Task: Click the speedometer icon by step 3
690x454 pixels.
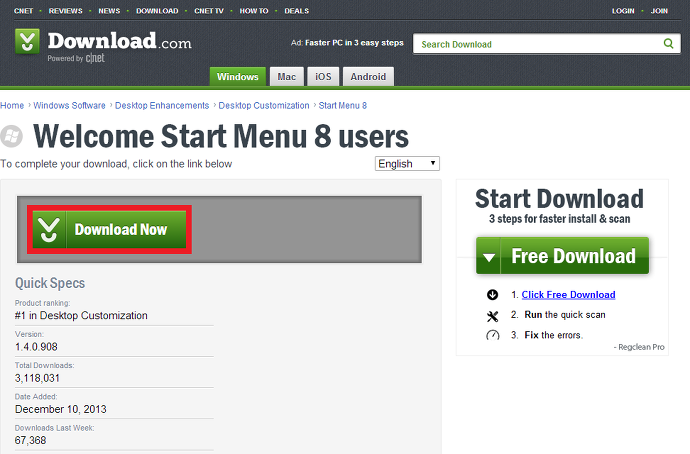Action: click(492, 335)
